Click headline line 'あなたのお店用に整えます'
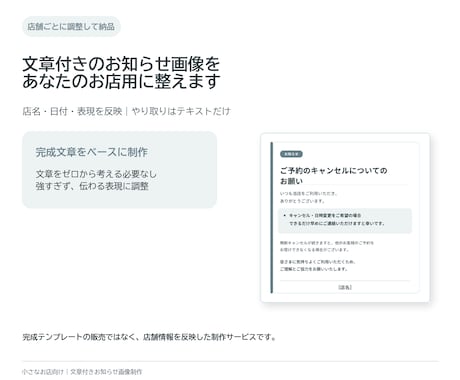This screenshot has height=380, width=460. 121,82
